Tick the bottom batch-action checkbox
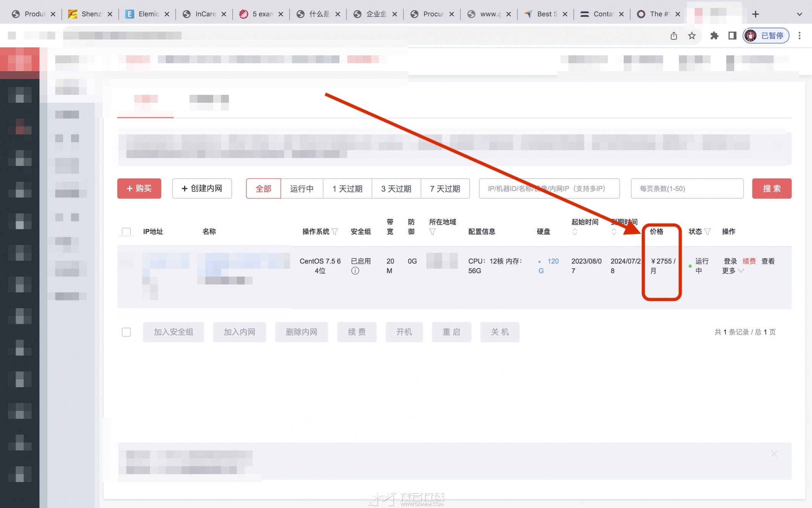 (x=126, y=332)
